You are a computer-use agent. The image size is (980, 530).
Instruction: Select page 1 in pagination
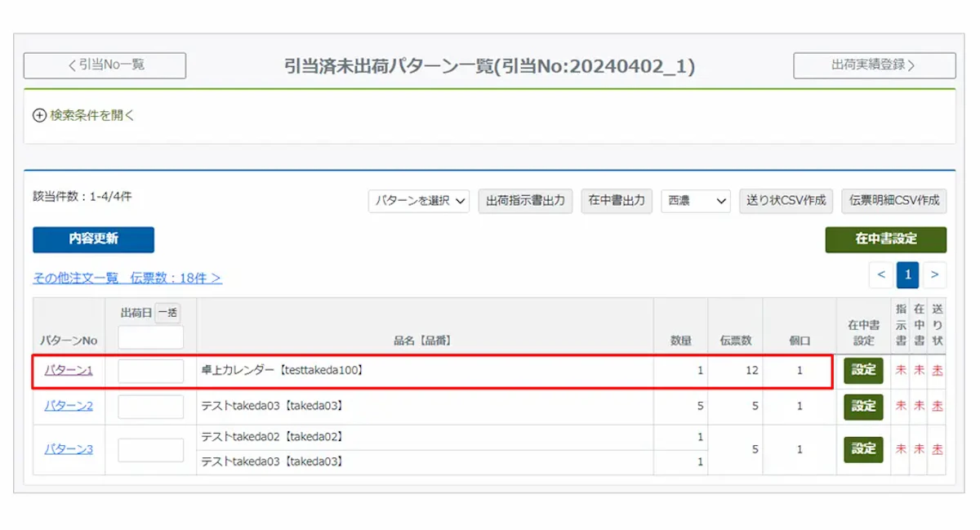pos(907,275)
